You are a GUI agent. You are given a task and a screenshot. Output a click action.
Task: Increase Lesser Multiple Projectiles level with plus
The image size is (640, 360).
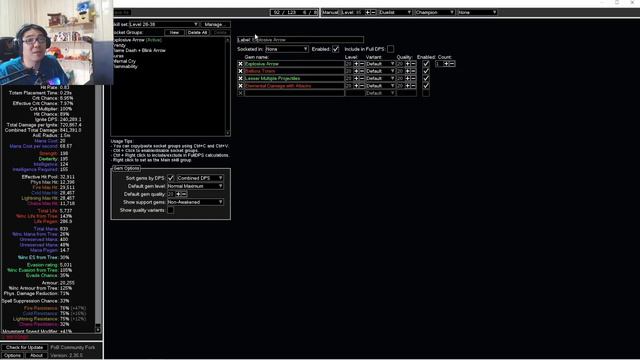356,78
